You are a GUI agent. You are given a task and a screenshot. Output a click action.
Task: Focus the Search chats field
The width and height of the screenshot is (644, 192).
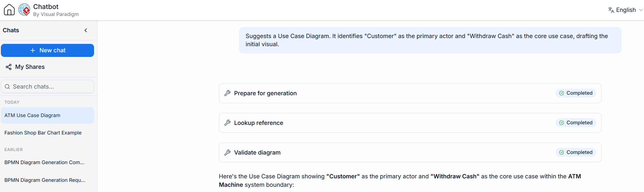pyautogui.click(x=47, y=87)
